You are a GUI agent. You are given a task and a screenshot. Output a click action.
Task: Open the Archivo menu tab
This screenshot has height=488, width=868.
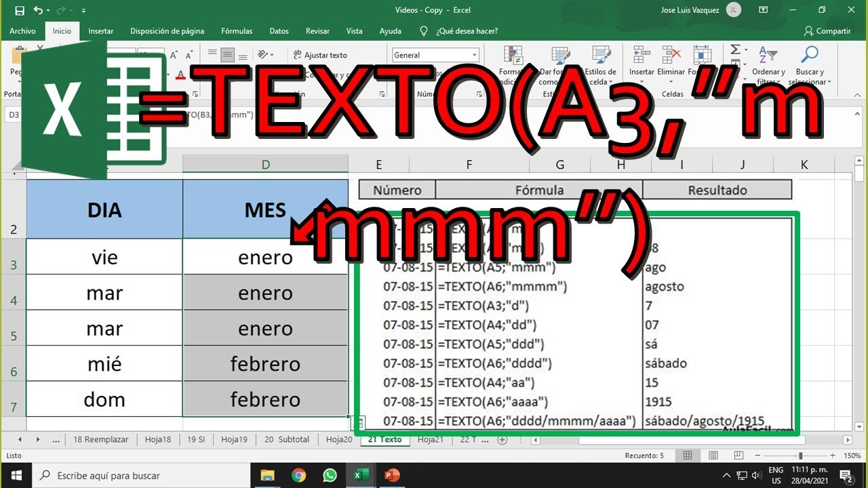22,31
